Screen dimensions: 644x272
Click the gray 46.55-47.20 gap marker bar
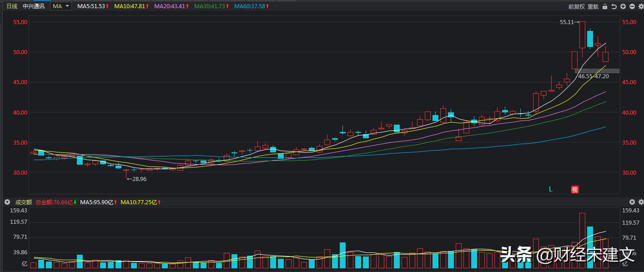point(597,71)
